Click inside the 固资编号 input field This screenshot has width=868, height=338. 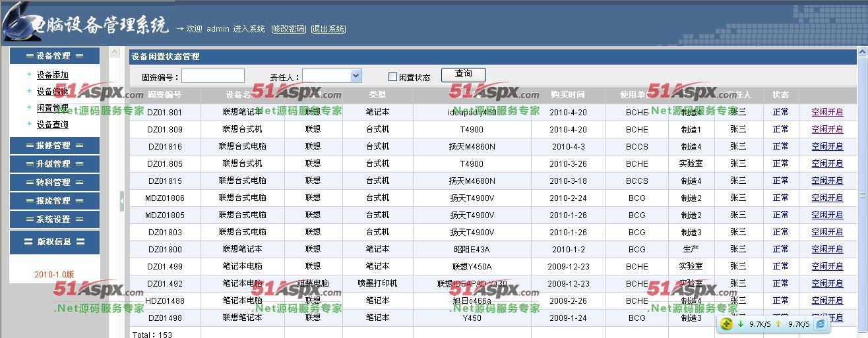coord(213,76)
